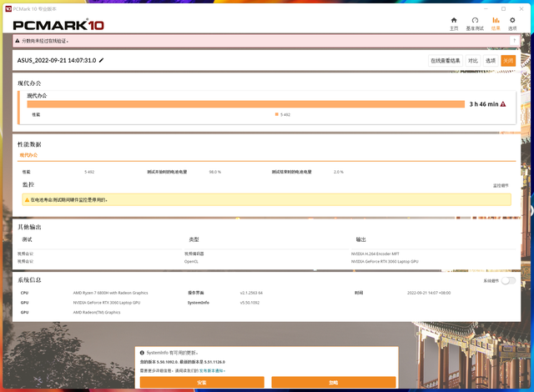Click the 忽略 ignore button in the update popup
The width and height of the screenshot is (534, 392).
[x=334, y=383]
